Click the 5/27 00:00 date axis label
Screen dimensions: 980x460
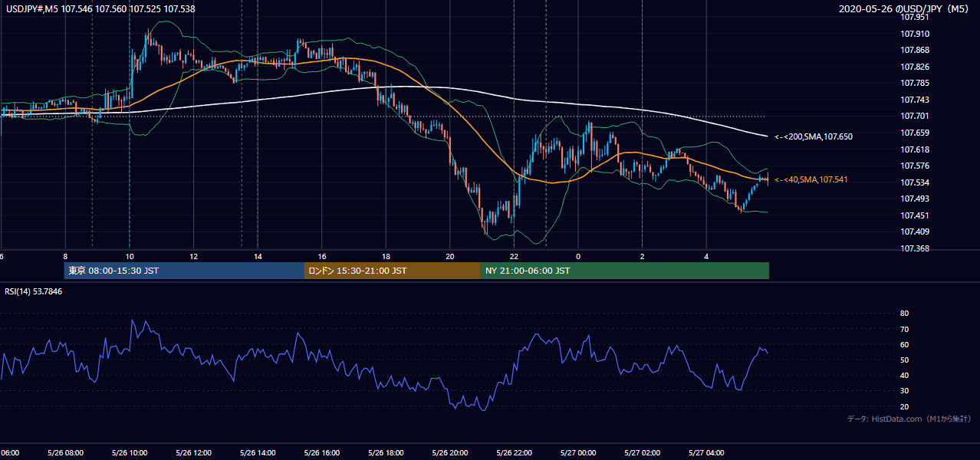tap(578, 453)
